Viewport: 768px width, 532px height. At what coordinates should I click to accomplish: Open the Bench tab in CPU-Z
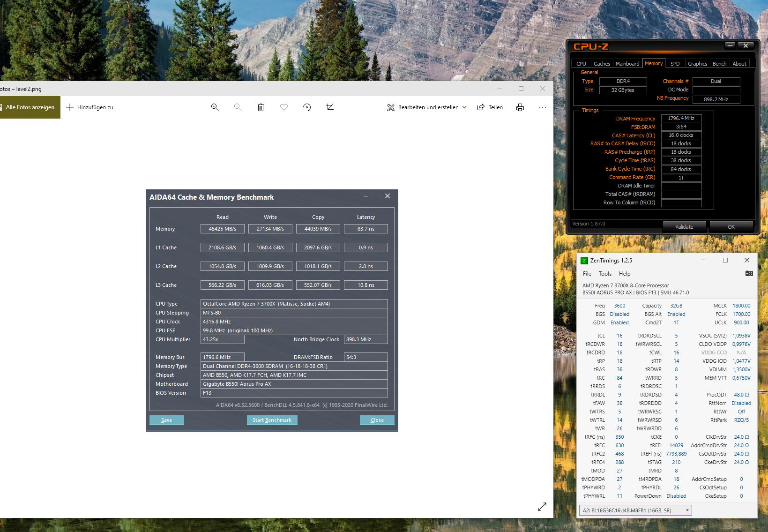[x=719, y=64]
